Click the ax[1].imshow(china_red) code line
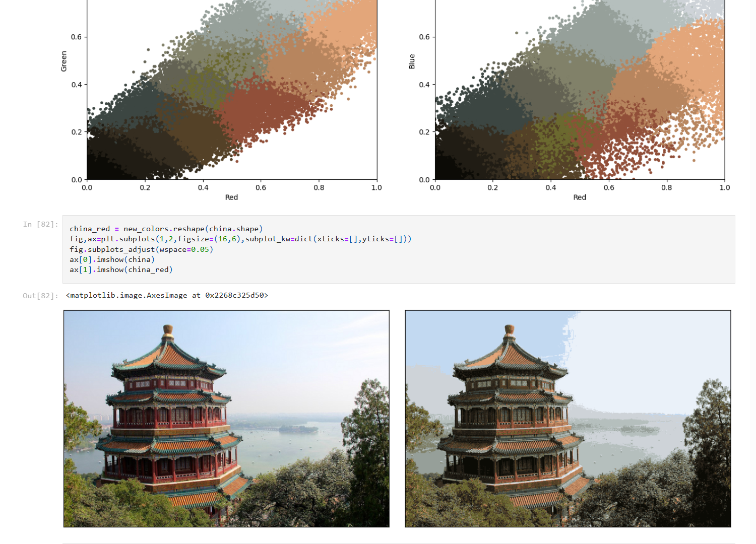 click(x=121, y=269)
